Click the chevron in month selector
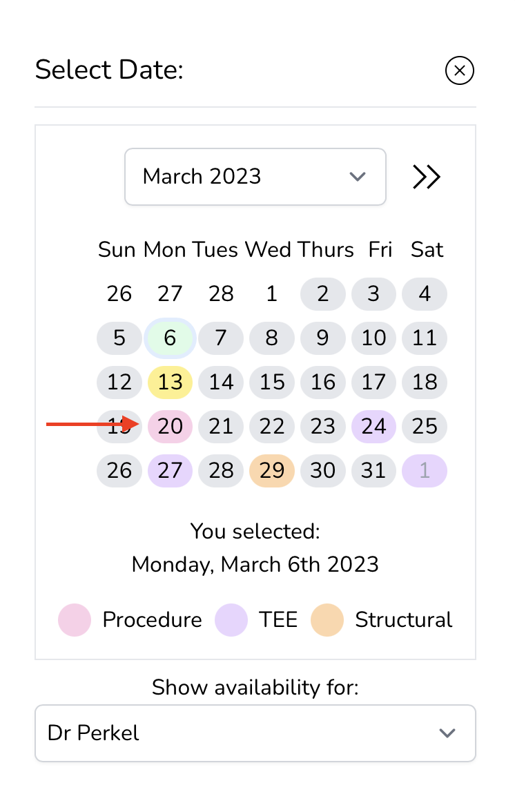Image resolution: width=515 pixels, height=812 pixels. pos(357,177)
